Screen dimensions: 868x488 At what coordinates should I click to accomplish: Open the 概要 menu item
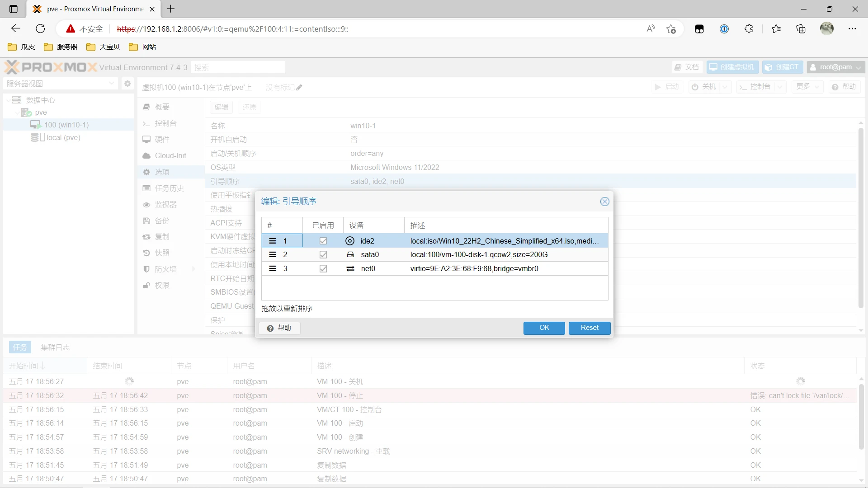pos(170,107)
